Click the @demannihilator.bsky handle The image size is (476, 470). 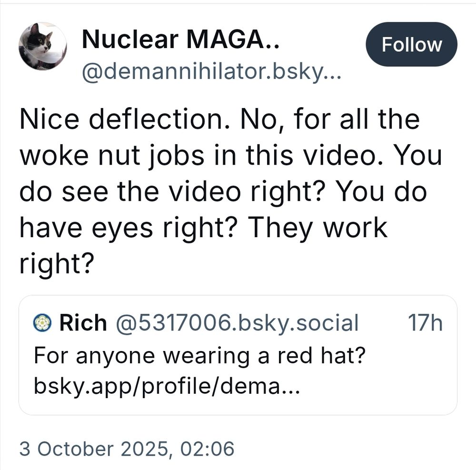coord(211,72)
